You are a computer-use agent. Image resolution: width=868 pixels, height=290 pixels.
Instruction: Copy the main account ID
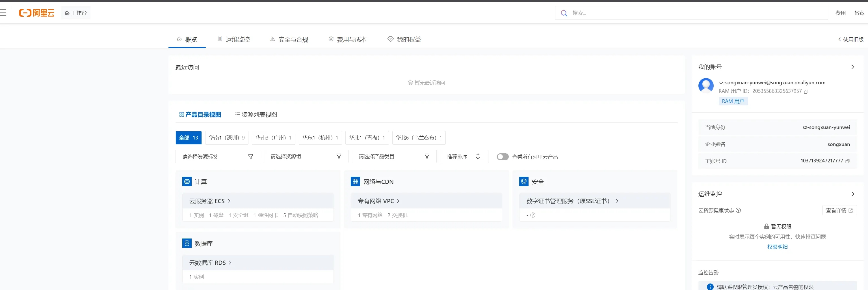pyautogui.click(x=847, y=161)
